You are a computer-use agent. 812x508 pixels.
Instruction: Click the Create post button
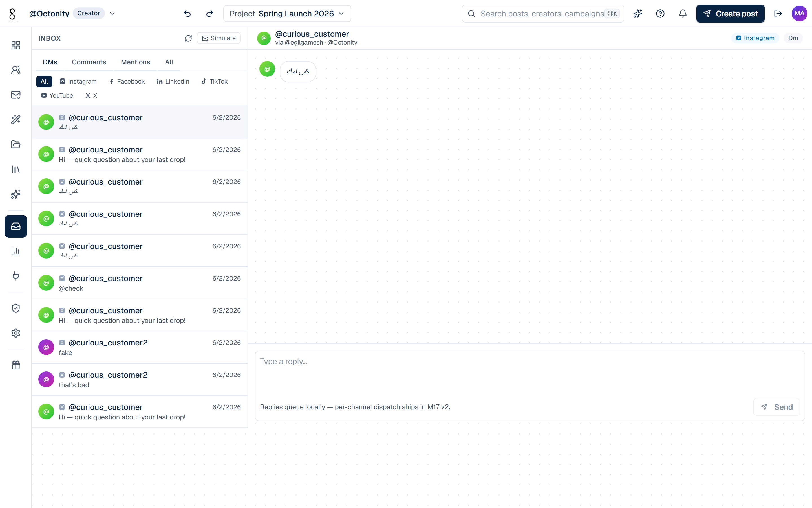(730, 14)
